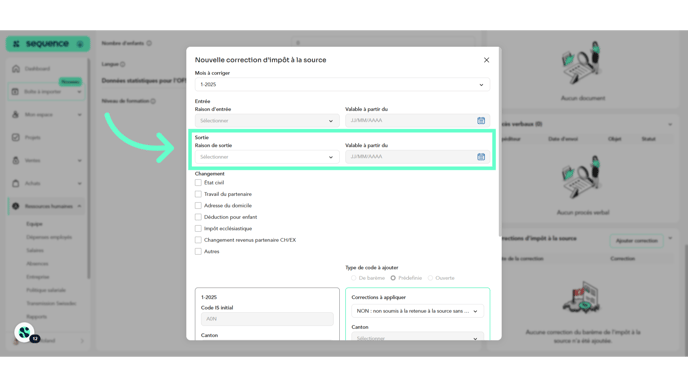Click the Code IS initial field

(267, 319)
